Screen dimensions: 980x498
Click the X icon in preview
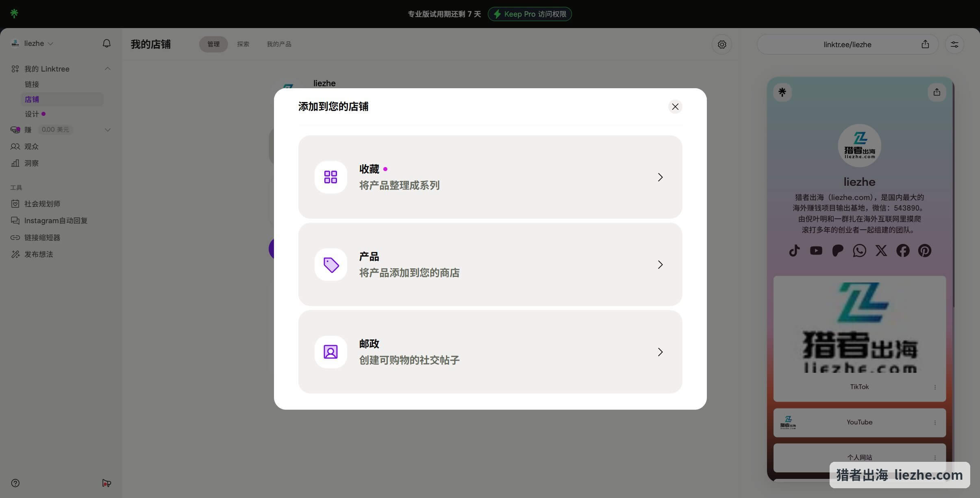pos(881,250)
